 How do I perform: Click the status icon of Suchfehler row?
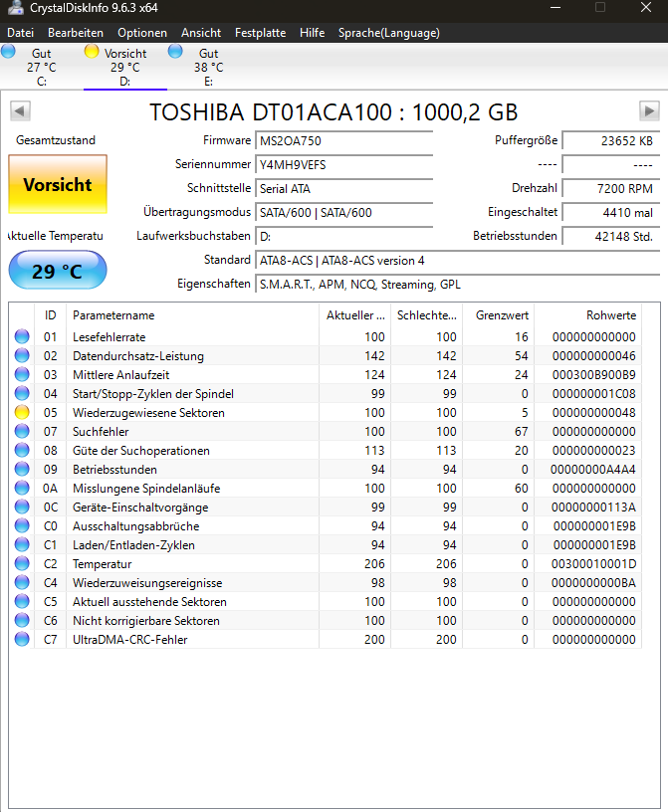pos(22,431)
